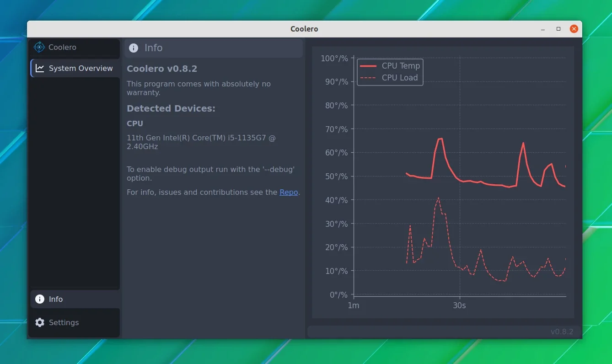Image resolution: width=612 pixels, height=364 pixels.
Task: Click the info icon in the Info panel header
Action: tap(134, 48)
